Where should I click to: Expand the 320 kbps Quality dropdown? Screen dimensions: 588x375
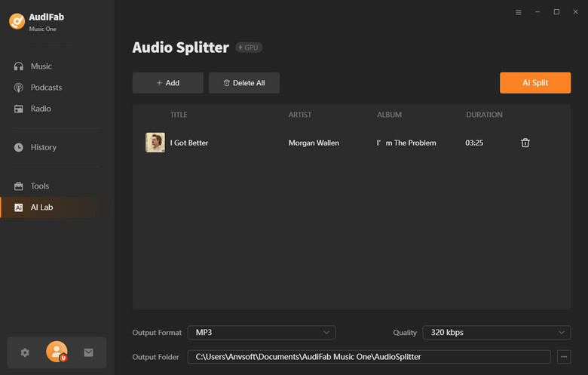[497, 333]
